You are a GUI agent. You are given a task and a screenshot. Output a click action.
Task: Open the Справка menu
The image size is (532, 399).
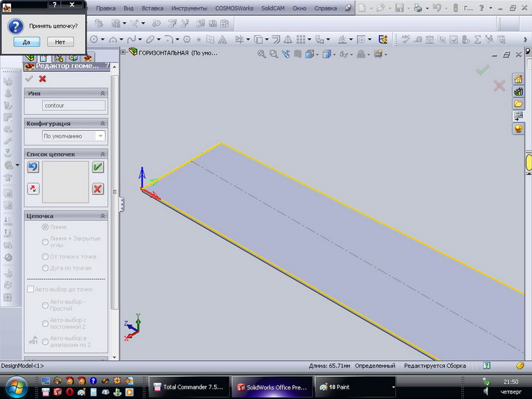(326, 8)
